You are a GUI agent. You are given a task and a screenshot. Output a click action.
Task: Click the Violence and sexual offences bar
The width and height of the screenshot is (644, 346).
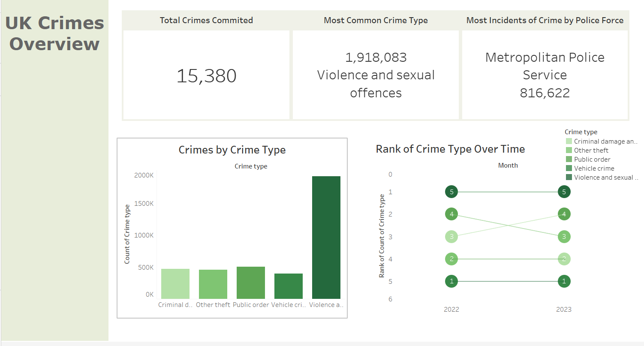(x=326, y=237)
